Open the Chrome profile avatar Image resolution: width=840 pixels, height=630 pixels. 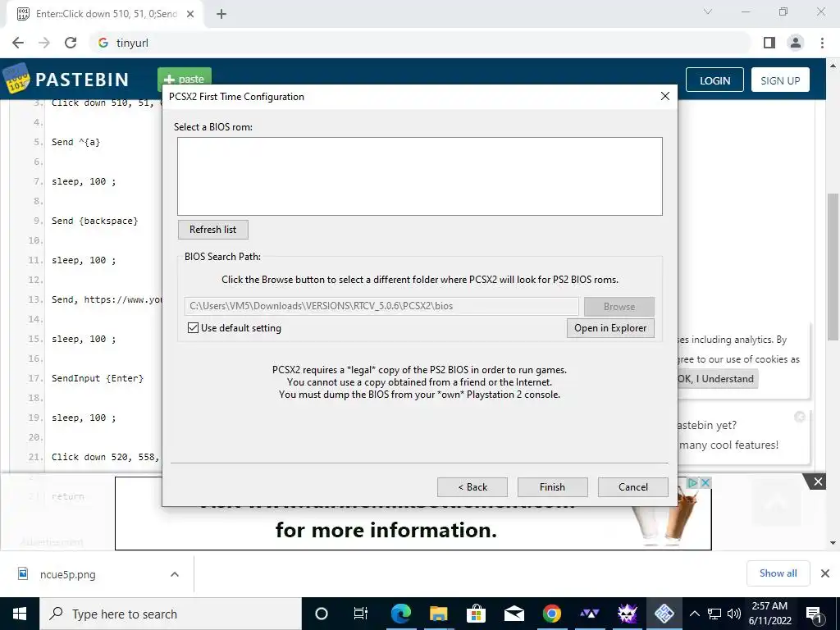796,43
